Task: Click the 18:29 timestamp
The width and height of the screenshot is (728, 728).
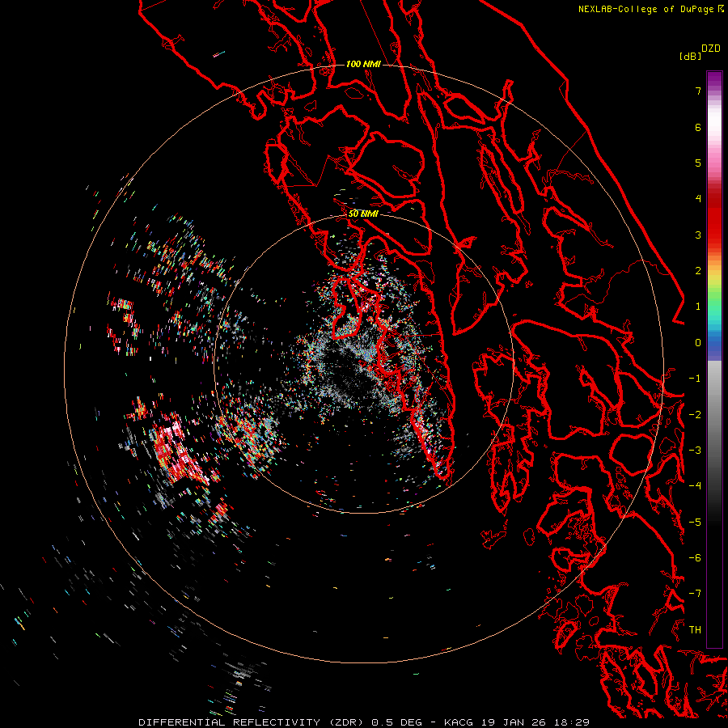Action: tap(572, 722)
